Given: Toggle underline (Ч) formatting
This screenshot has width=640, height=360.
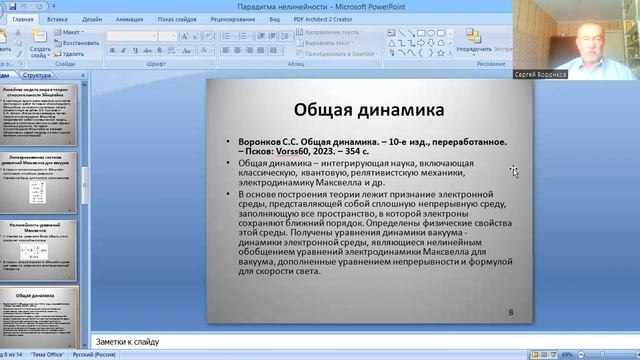Looking at the screenshot, I should (x=135, y=50).
